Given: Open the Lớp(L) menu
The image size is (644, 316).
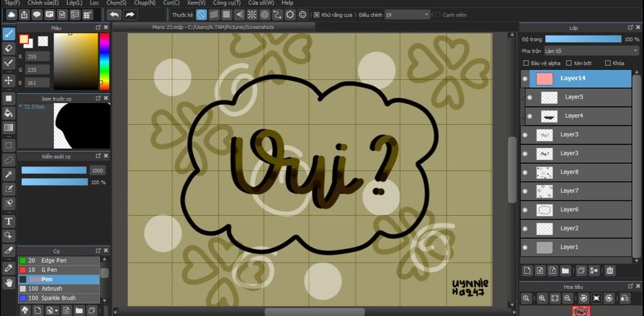Looking at the screenshot, I should [x=74, y=3].
